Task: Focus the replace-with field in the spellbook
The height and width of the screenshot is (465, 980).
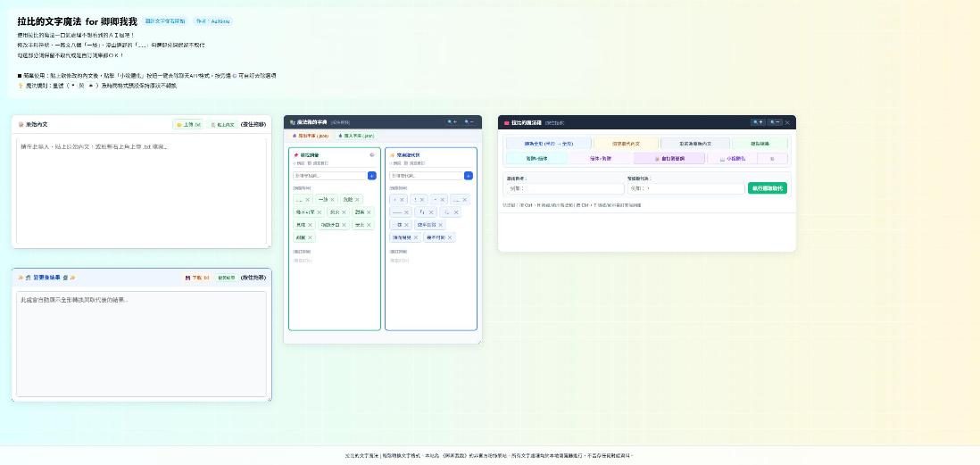Action: click(685, 188)
